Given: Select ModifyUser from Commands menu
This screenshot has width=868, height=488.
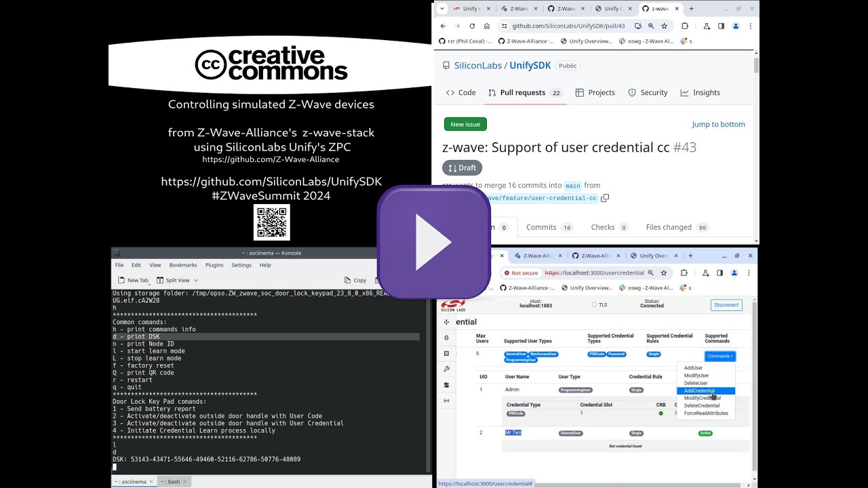Looking at the screenshot, I should (x=696, y=375).
